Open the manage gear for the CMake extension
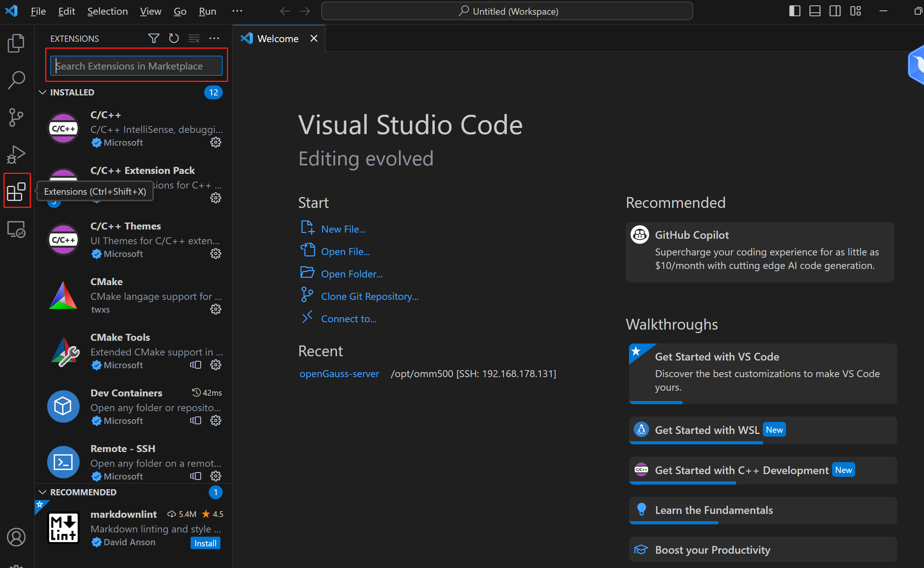This screenshot has height=568, width=924. [215, 309]
